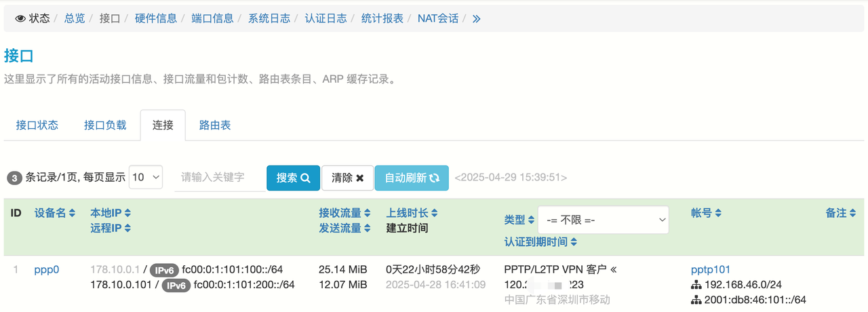Open the type filter dropdown
The width and height of the screenshot is (868, 312).
click(603, 220)
